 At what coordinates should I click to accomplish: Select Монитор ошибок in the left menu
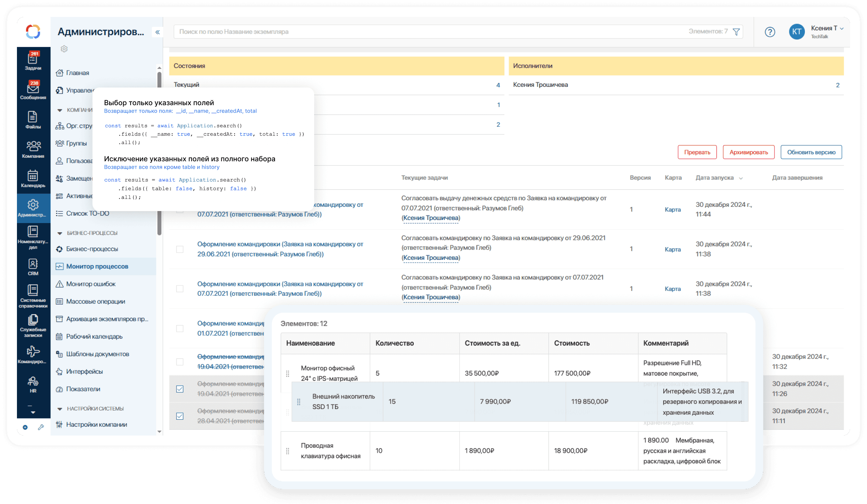point(90,284)
